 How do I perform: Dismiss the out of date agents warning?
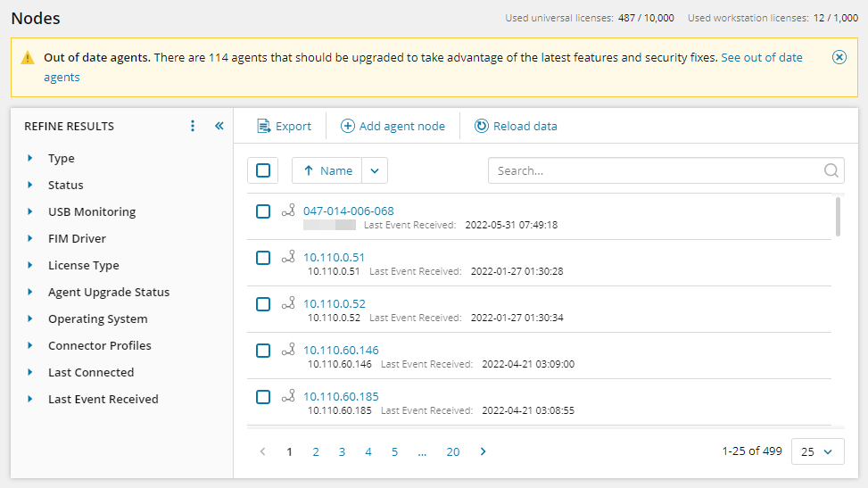(839, 57)
